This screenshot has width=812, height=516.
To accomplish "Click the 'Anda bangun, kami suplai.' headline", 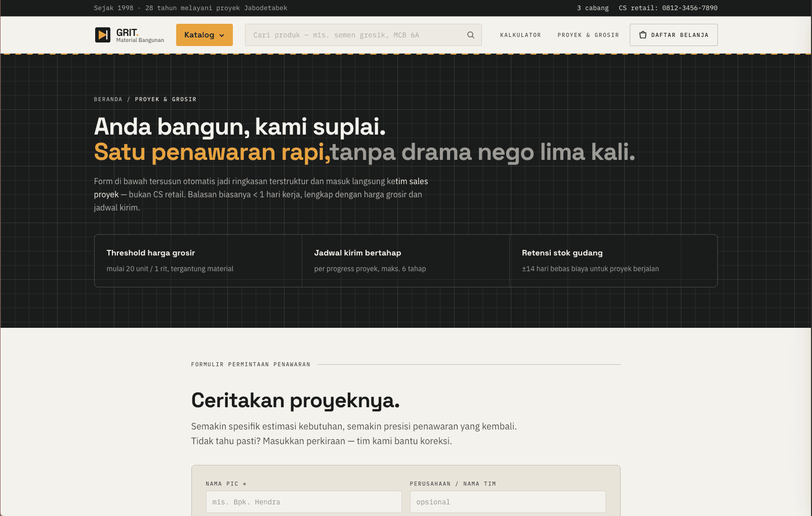I will [240, 126].
